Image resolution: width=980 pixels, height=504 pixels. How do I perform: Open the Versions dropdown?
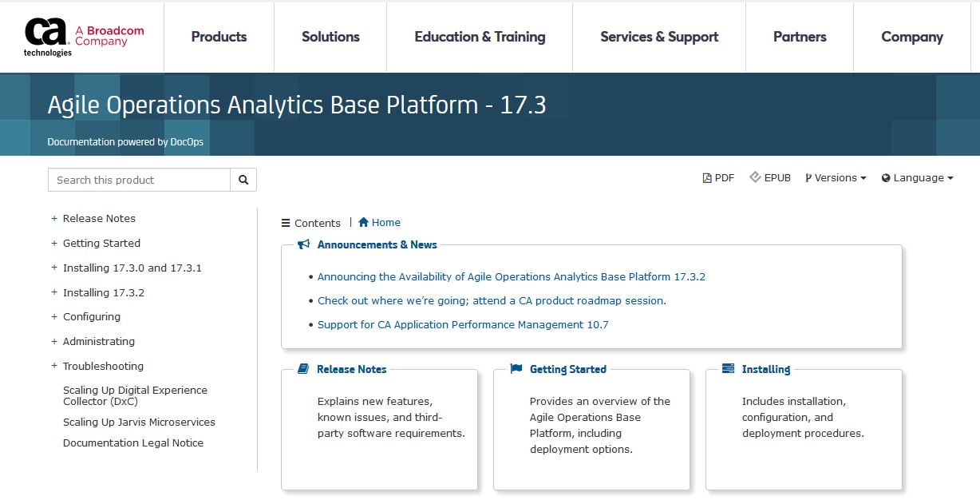(836, 178)
